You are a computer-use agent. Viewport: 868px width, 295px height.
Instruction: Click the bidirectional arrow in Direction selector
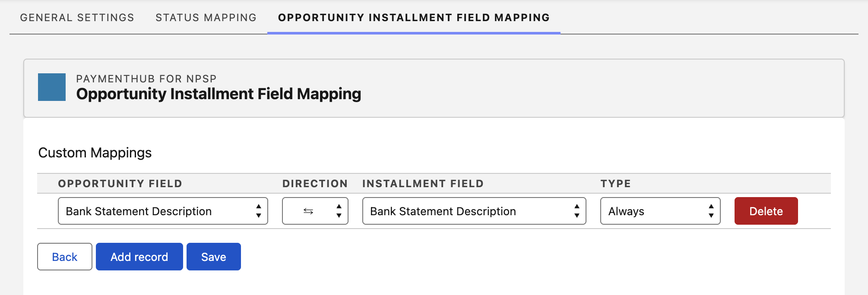pyautogui.click(x=307, y=211)
